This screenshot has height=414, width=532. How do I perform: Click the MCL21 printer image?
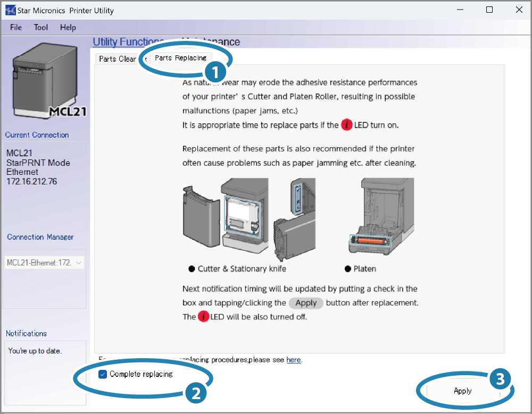[x=48, y=81]
